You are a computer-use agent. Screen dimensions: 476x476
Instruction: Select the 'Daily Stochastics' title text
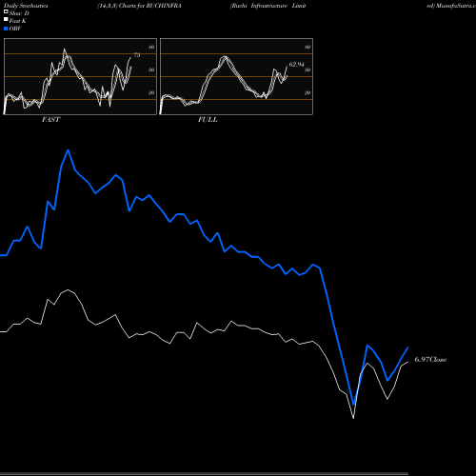(x=26, y=6)
